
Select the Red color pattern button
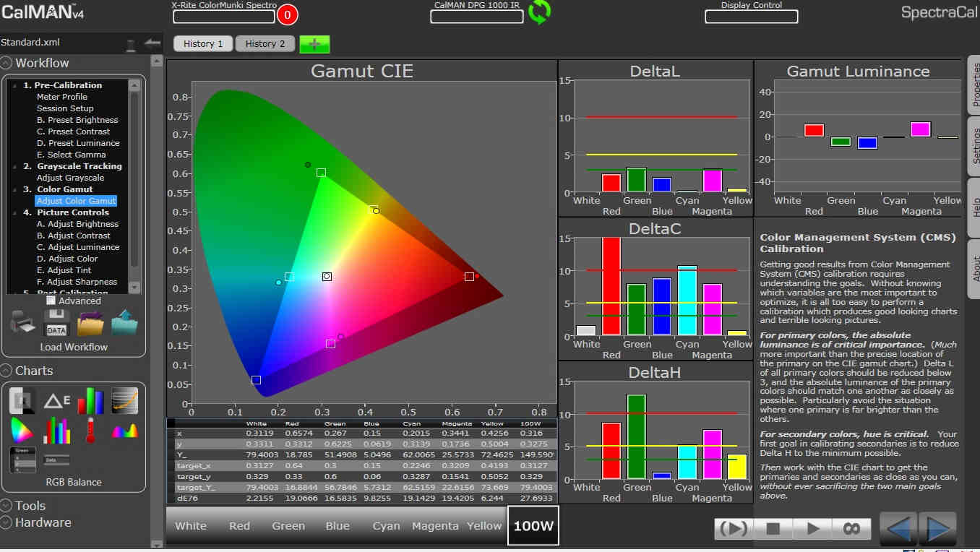click(x=239, y=526)
